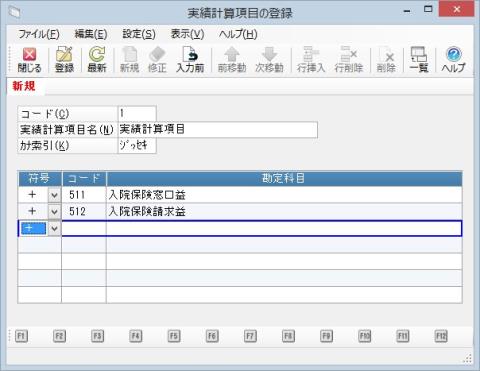Screen dimensions: 480x371
Task: Open the 設定(S) menu
Action: coord(139,34)
